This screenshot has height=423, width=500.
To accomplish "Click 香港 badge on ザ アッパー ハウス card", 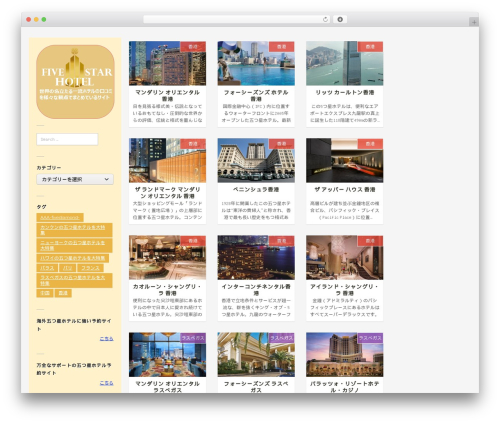I will pyautogui.click(x=370, y=144).
